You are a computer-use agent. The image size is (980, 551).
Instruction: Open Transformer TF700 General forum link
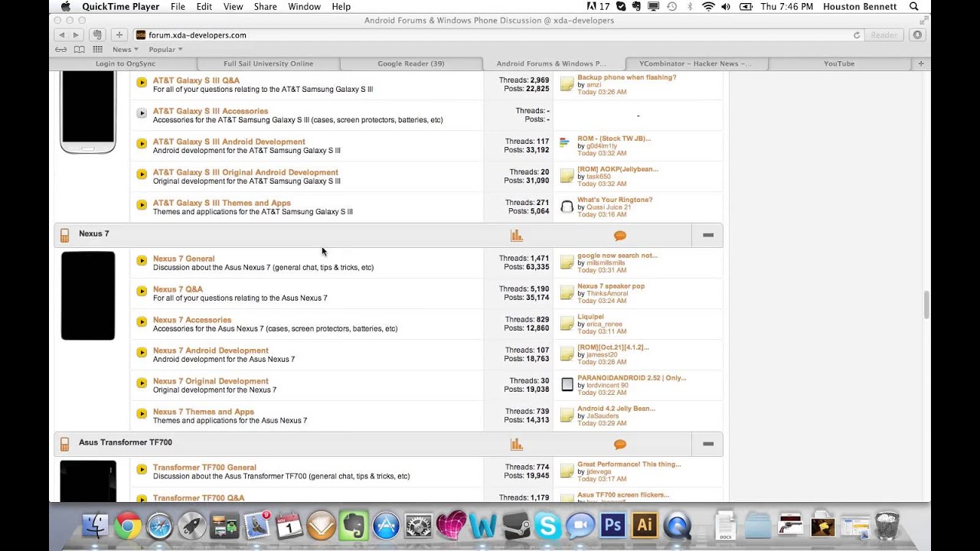(x=204, y=468)
